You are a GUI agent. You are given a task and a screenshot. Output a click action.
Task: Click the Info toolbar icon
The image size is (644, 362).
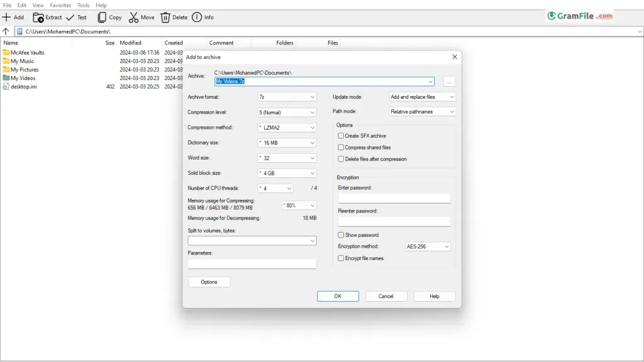[x=197, y=17]
